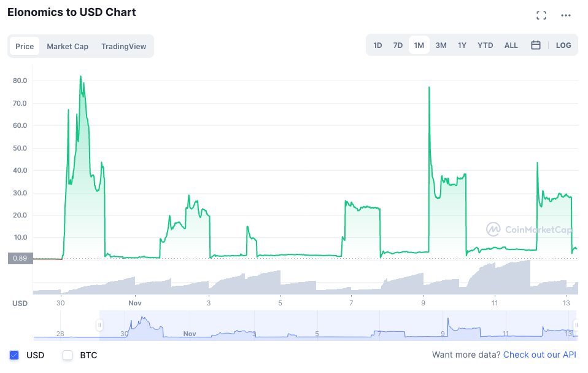Toggle LOG scale on the chart

563,45
